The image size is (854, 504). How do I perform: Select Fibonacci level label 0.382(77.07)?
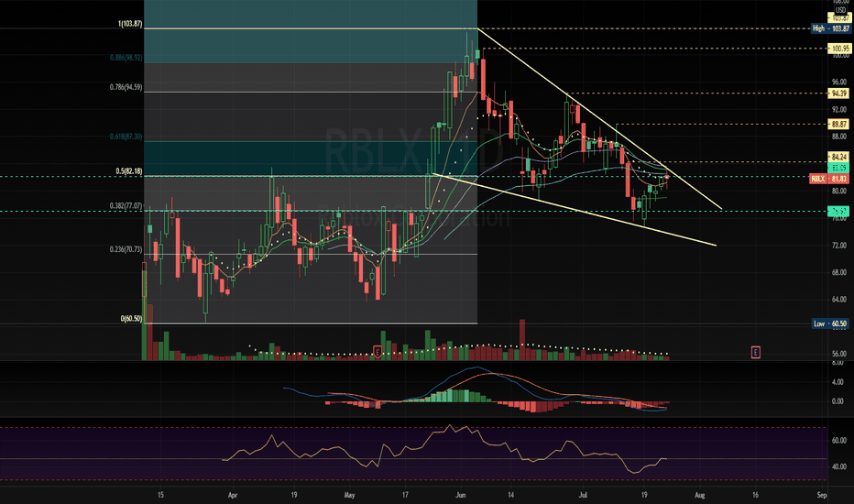(x=126, y=206)
